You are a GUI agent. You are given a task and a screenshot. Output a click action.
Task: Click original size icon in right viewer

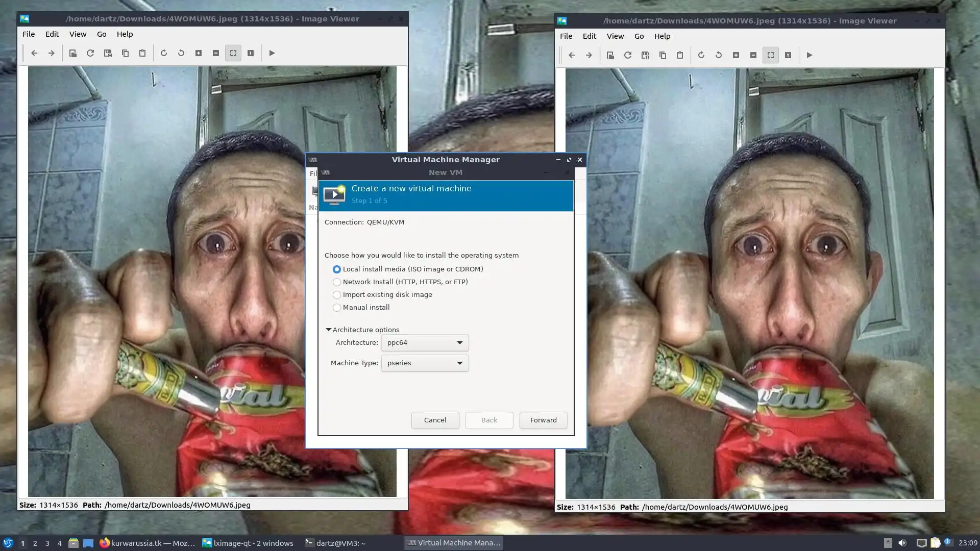[788, 55]
